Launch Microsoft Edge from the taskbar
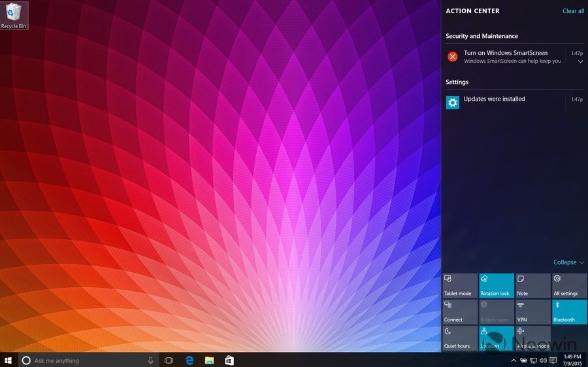This screenshot has width=588, height=367. pyautogui.click(x=189, y=360)
